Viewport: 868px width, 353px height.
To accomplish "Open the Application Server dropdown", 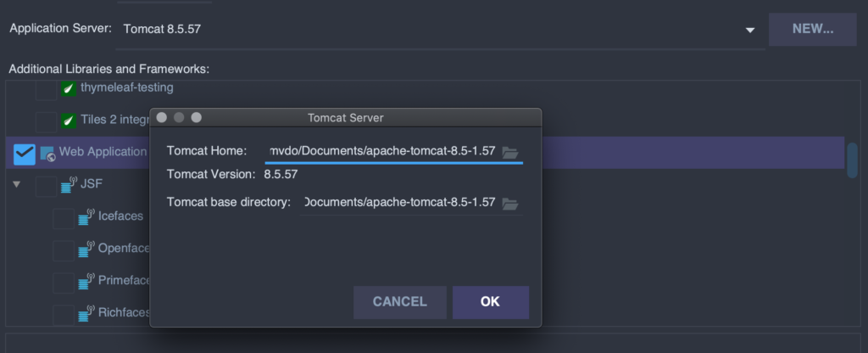I will coord(749,30).
